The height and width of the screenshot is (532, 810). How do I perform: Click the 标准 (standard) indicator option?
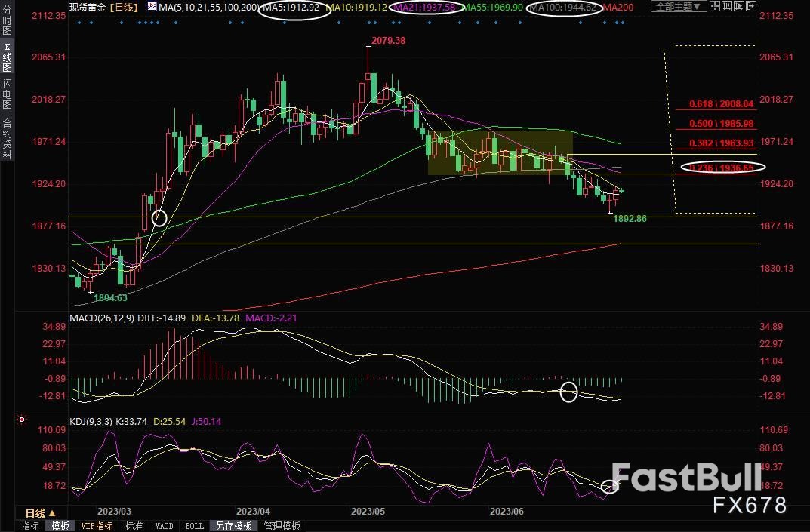point(134,525)
